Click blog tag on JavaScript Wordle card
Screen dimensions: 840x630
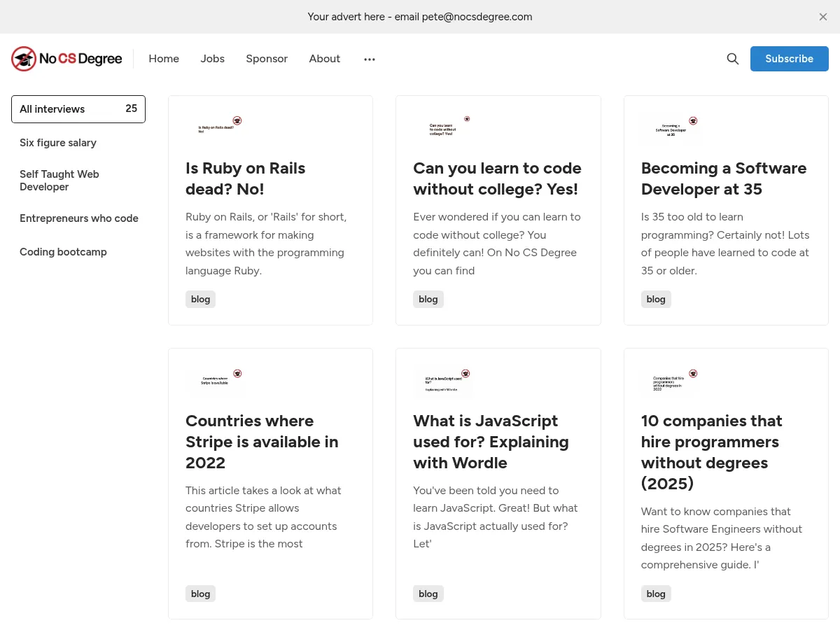tap(428, 594)
